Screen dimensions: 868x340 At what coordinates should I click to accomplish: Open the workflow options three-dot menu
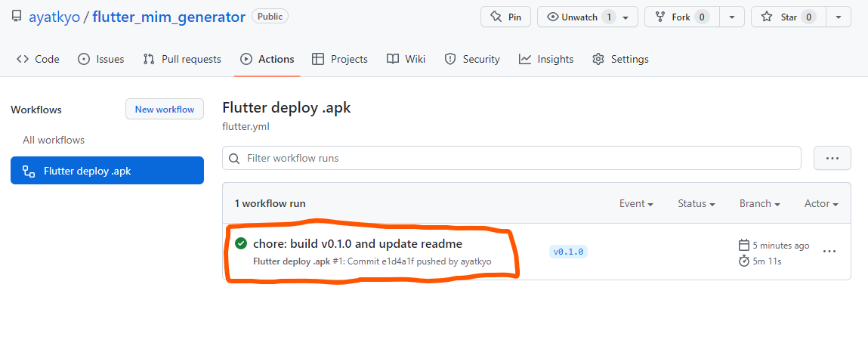pos(832,158)
